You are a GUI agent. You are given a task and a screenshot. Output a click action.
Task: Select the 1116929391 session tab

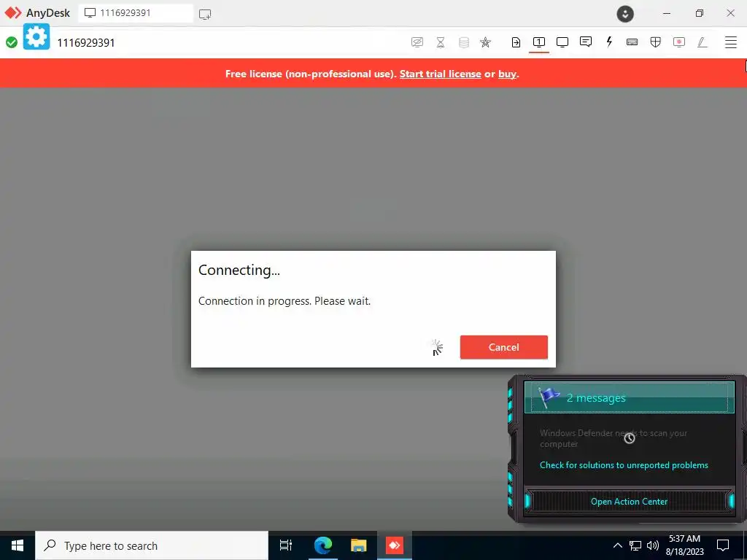click(x=136, y=13)
